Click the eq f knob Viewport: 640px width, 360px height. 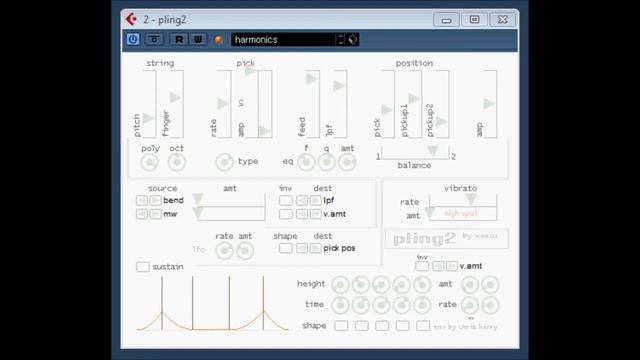pyautogui.click(x=306, y=162)
